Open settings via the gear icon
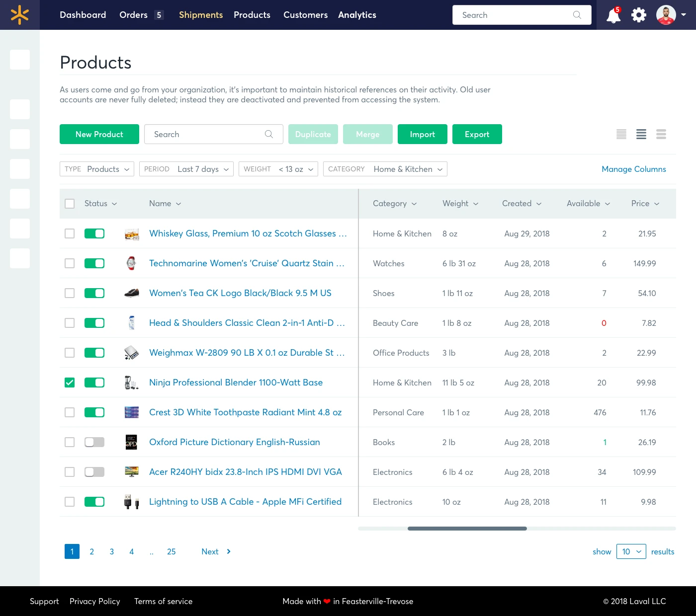The height and width of the screenshot is (616, 696). click(x=639, y=15)
